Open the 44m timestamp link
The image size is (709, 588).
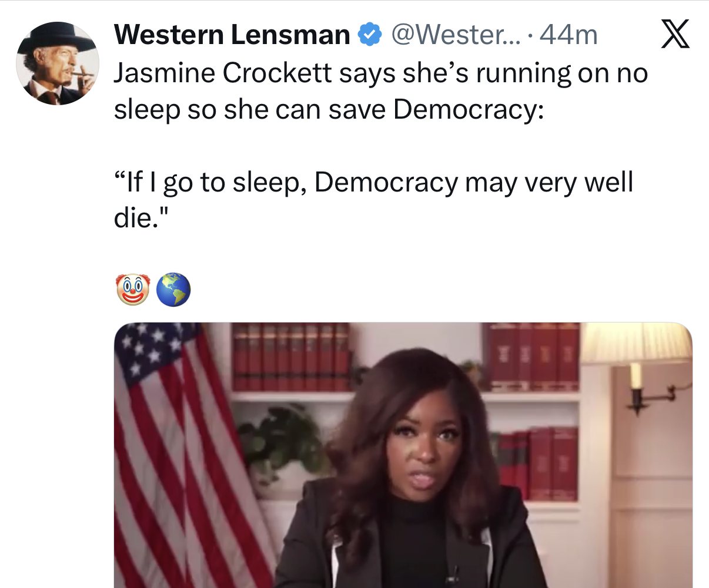pos(568,35)
